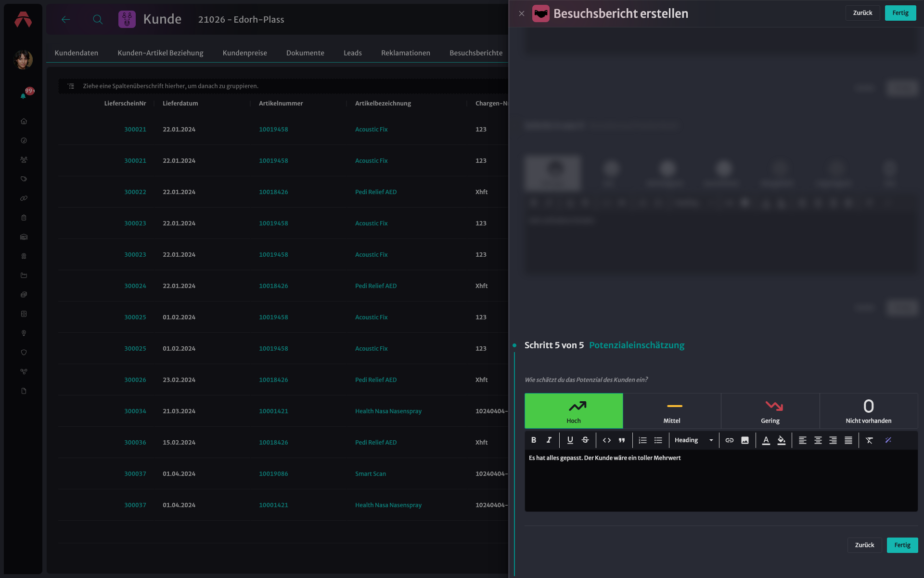This screenshot has width=924, height=578.
Task: Select Nicht vorhanden potential rating
Action: tap(869, 411)
